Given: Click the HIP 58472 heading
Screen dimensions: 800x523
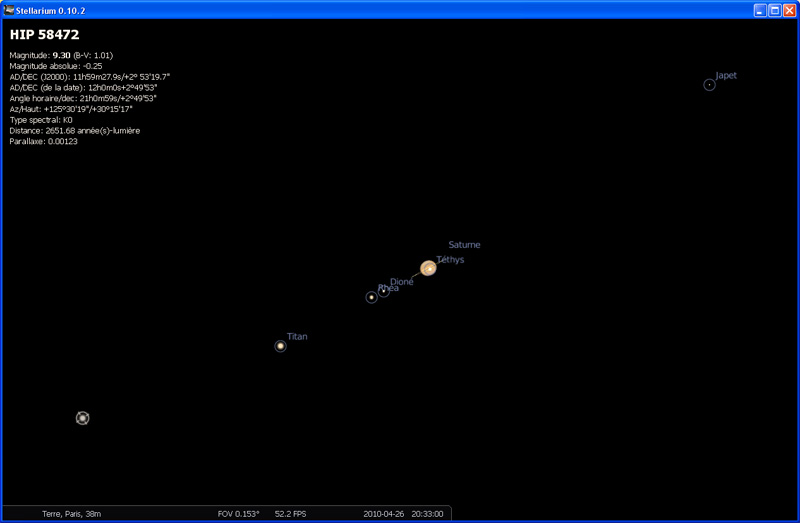Looking at the screenshot, I should click(44, 34).
